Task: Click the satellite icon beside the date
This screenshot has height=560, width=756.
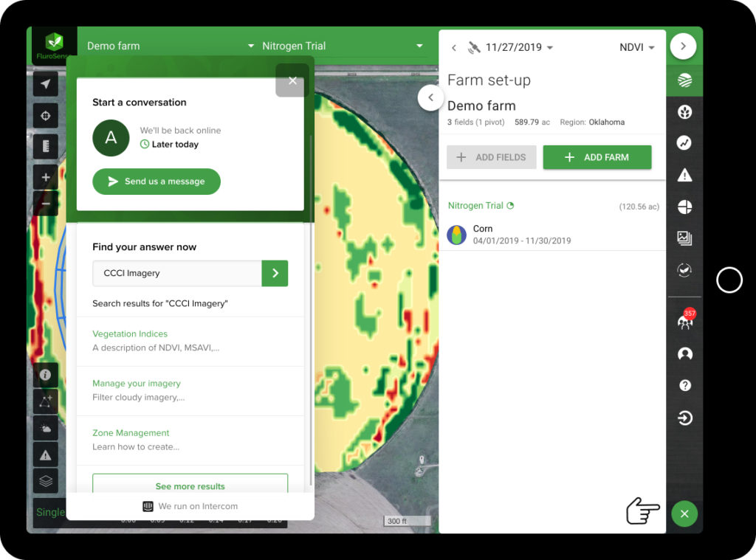Action: click(x=474, y=47)
